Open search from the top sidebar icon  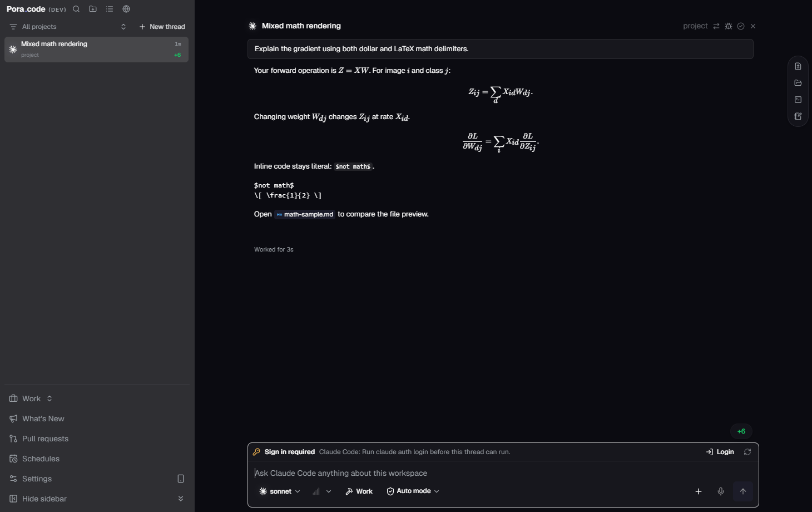76,9
